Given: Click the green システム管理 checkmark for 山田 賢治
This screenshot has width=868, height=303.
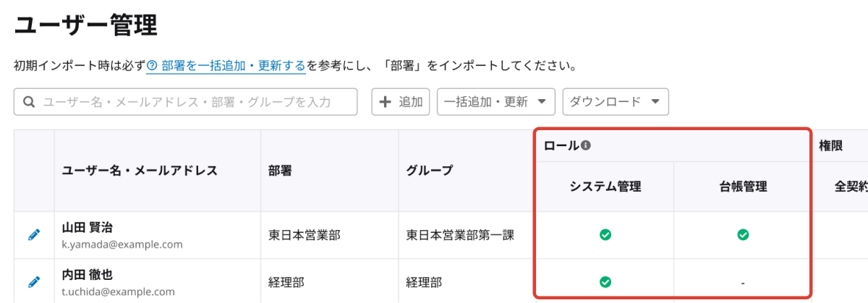Looking at the screenshot, I should click(605, 234).
